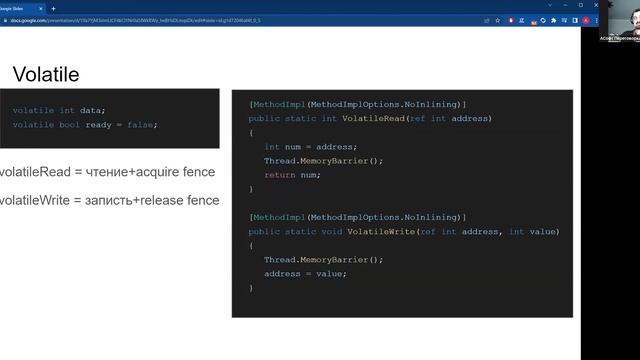640x360 pixels.
Task: Open the red profile avatar
Action: pos(586,20)
